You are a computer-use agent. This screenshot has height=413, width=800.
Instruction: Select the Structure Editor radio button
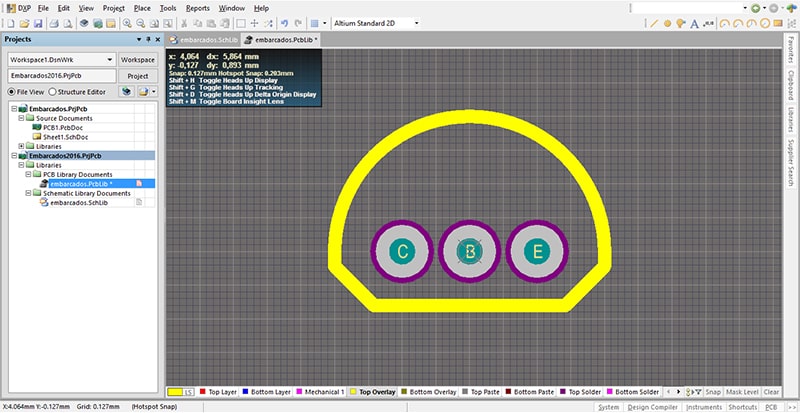click(53, 91)
